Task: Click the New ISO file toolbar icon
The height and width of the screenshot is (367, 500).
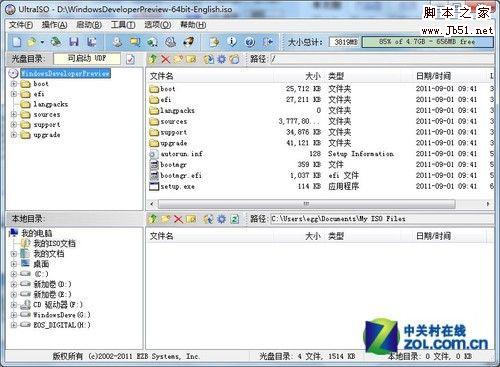Action: point(17,42)
